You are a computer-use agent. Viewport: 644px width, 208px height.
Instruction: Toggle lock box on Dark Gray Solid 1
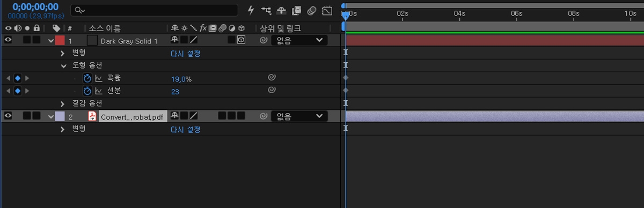click(36, 40)
